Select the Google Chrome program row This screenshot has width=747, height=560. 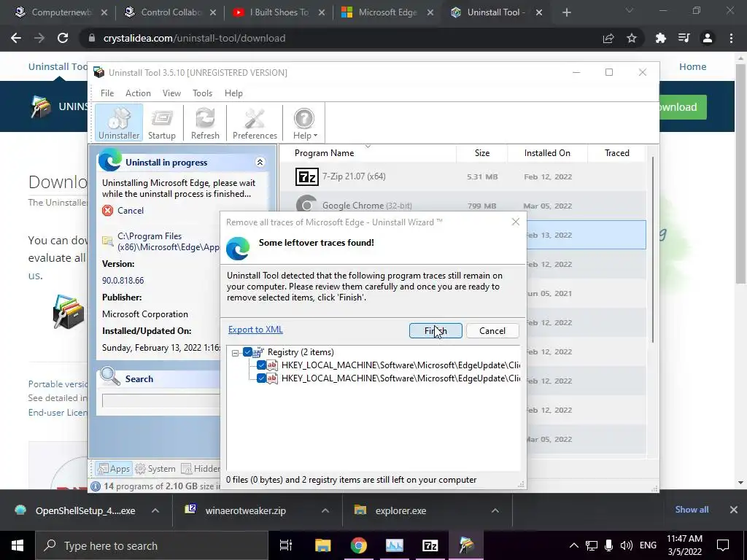tap(462, 206)
